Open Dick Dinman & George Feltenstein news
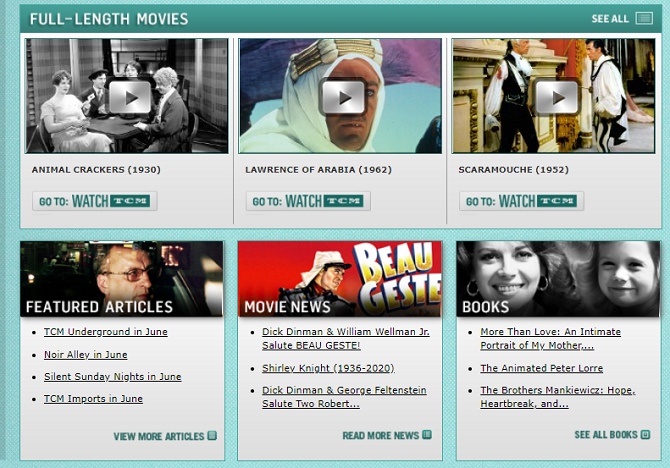The height and width of the screenshot is (468, 670). tap(344, 397)
